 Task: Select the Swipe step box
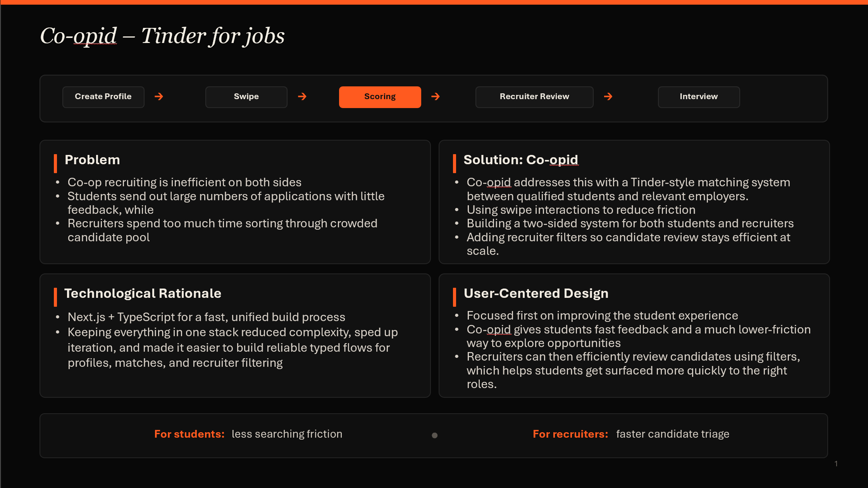(x=246, y=97)
